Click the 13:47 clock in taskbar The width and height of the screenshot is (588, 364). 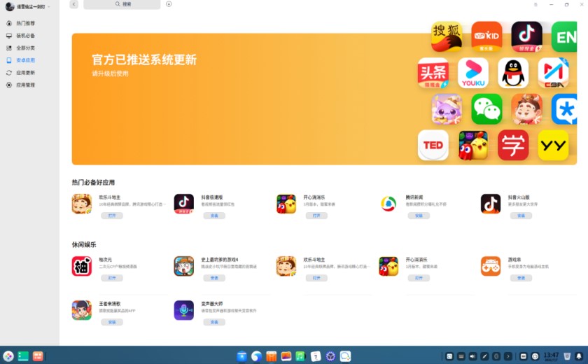click(x=551, y=356)
